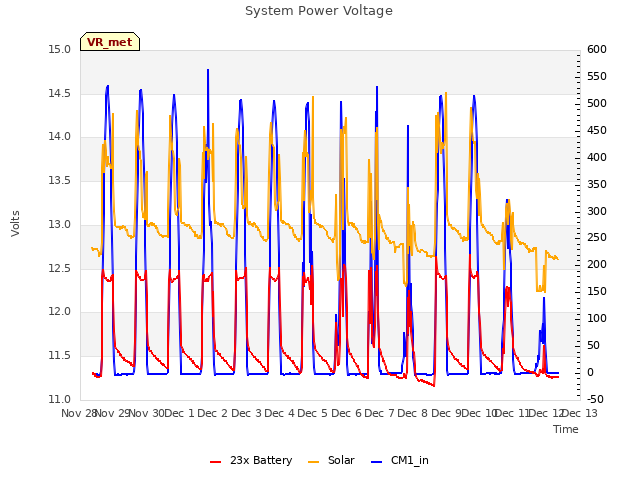
Task: Click the 200 right axis tick label
Action: pos(597,264)
